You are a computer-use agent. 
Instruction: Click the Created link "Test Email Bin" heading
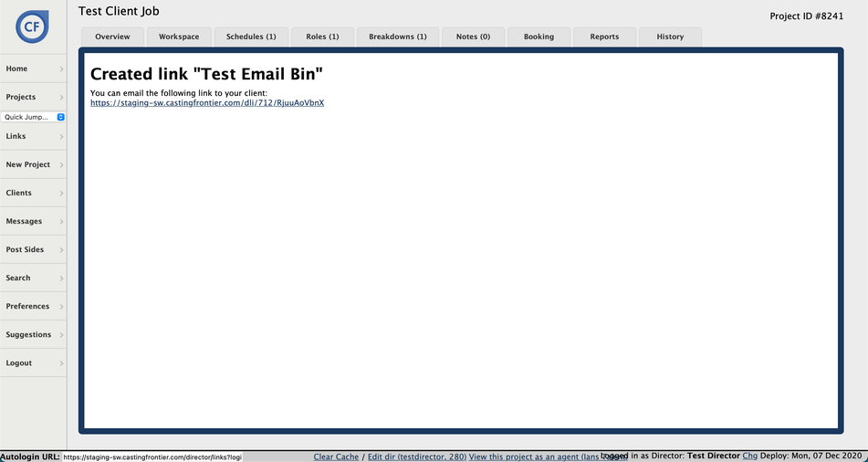(206, 74)
